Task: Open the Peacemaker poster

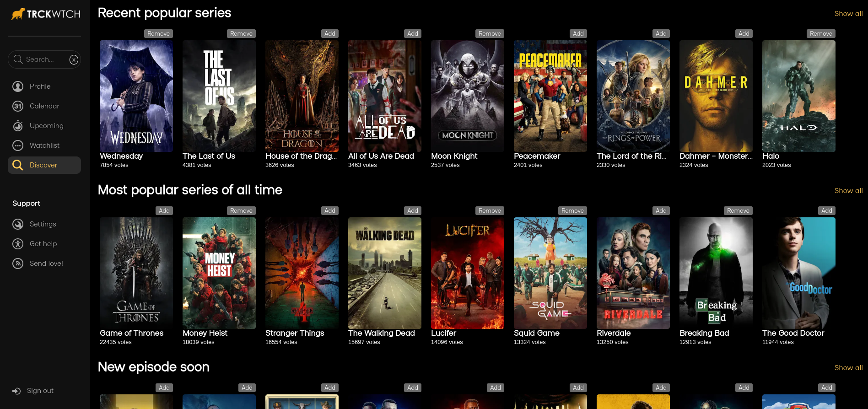Action: (x=550, y=96)
